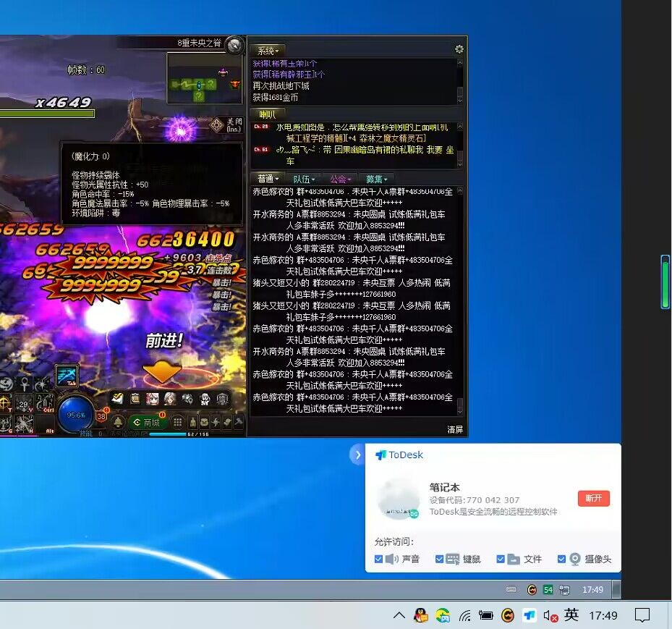This screenshot has height=629, width=672.
Task: Uncheck the 声音 sound access checkbox
Action: tap(378, 559)
